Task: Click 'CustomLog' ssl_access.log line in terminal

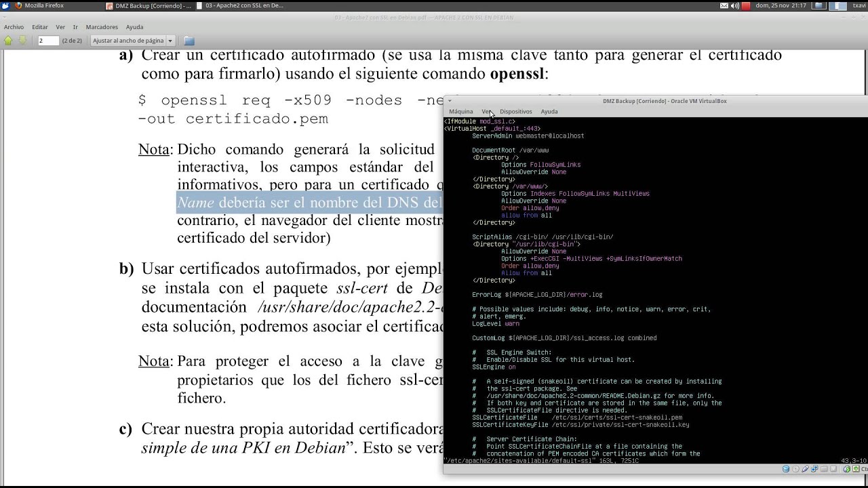Action: point(564,338)
